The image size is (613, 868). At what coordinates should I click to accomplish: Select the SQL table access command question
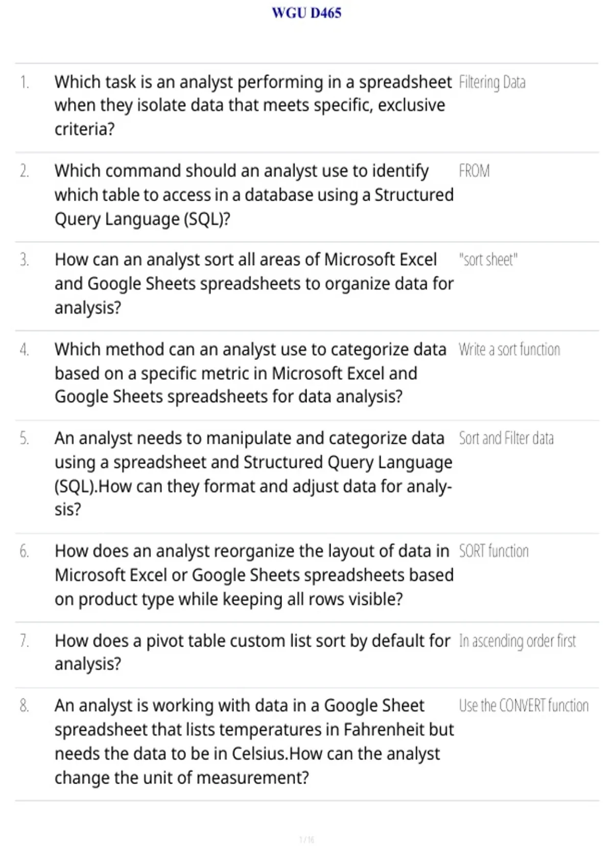click(x=254, y=195)
